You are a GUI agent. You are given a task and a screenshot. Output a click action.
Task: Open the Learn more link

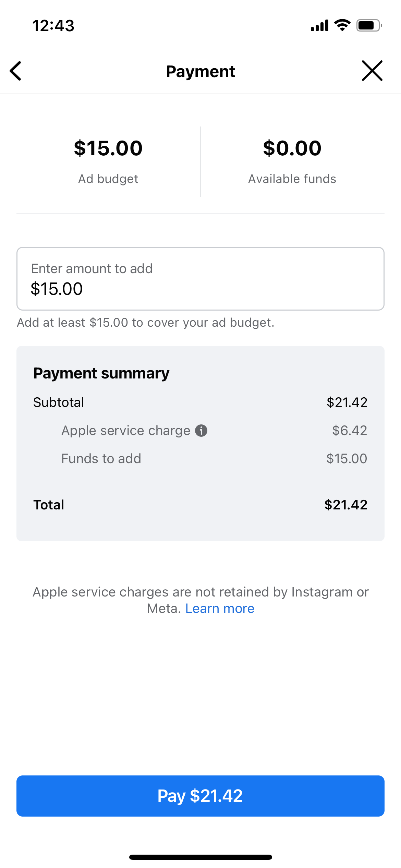pos(220,608)
